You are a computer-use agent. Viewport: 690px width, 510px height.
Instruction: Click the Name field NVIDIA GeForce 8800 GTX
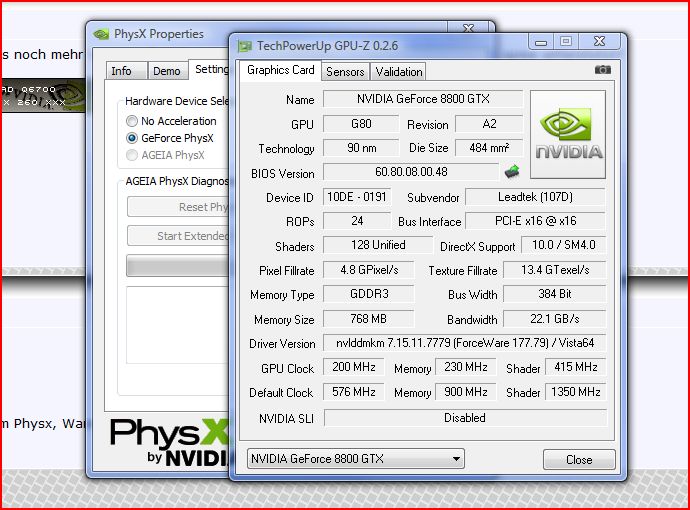point(423,99)
